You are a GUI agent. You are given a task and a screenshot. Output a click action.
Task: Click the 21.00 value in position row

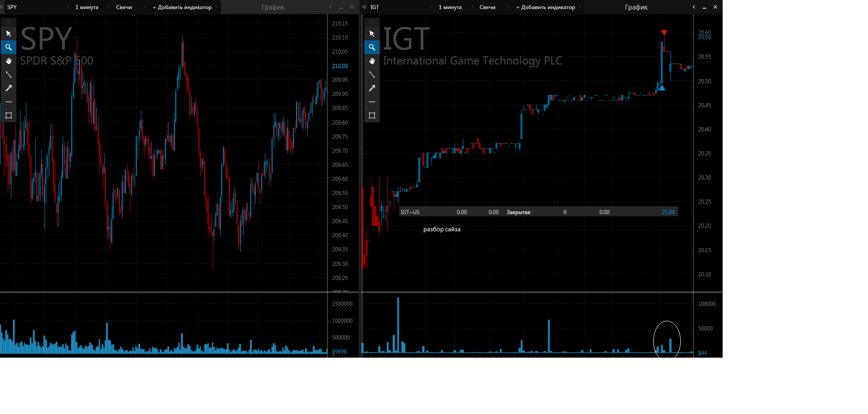tap(668, 212)
